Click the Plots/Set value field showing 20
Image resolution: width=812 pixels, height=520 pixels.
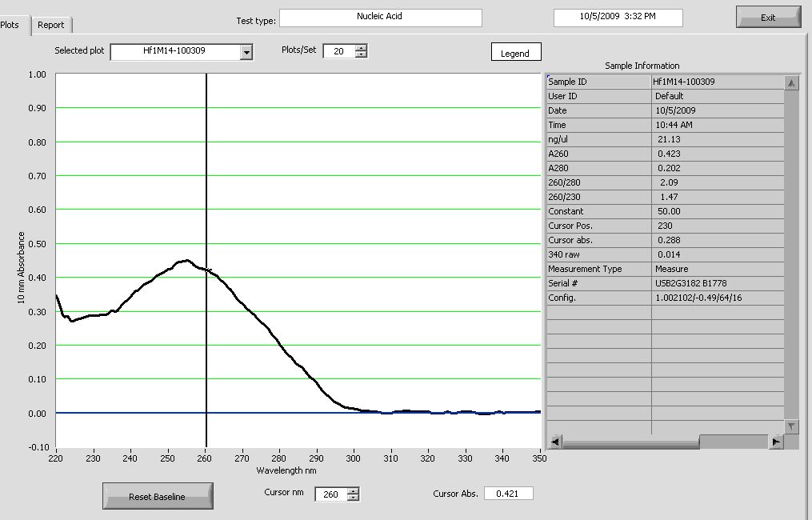click(339, 51)
